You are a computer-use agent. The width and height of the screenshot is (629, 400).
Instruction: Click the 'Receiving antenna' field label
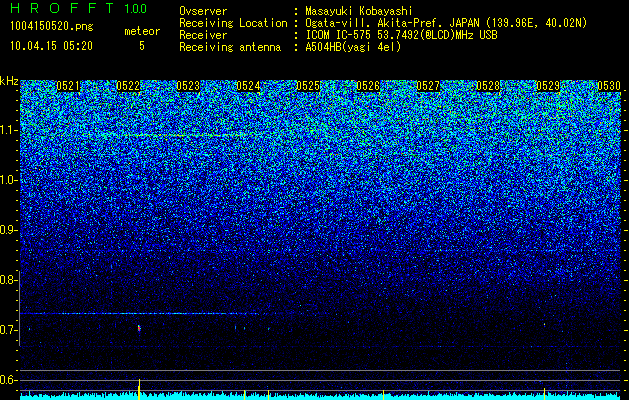[230, 47]
